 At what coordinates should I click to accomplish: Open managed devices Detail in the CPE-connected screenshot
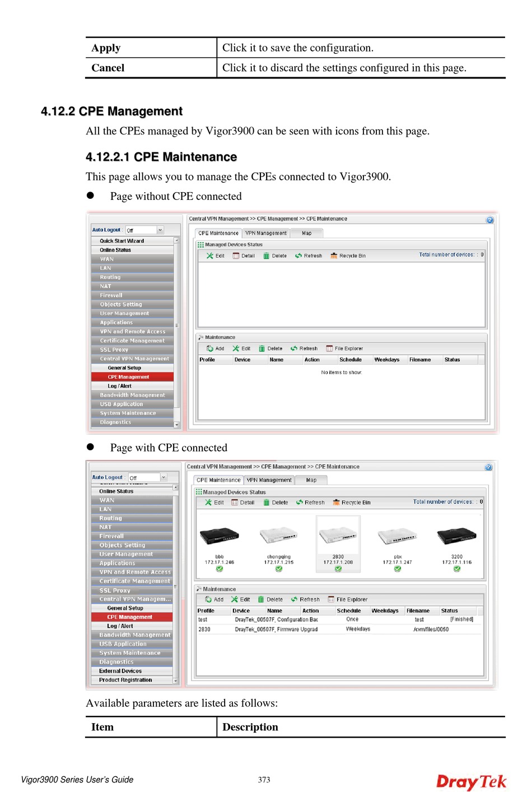tap(243, 502)
